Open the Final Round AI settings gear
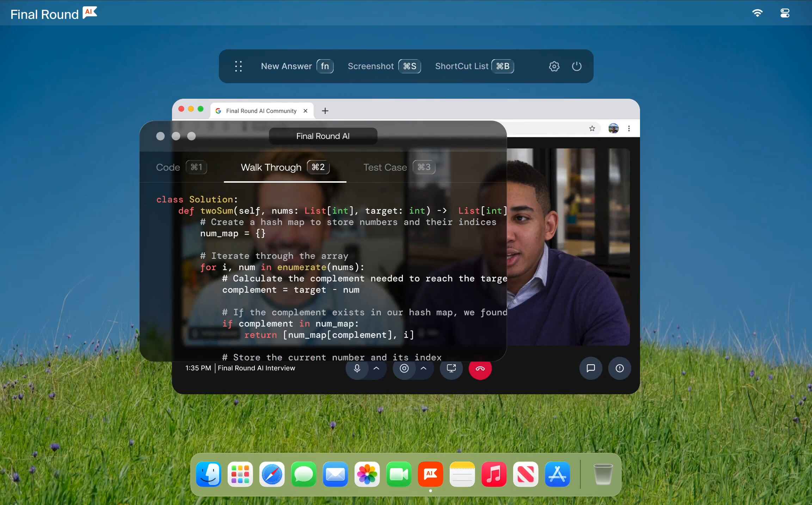Image resolution: width=812 pixels, height=505 pixels. tap(554, 66)
